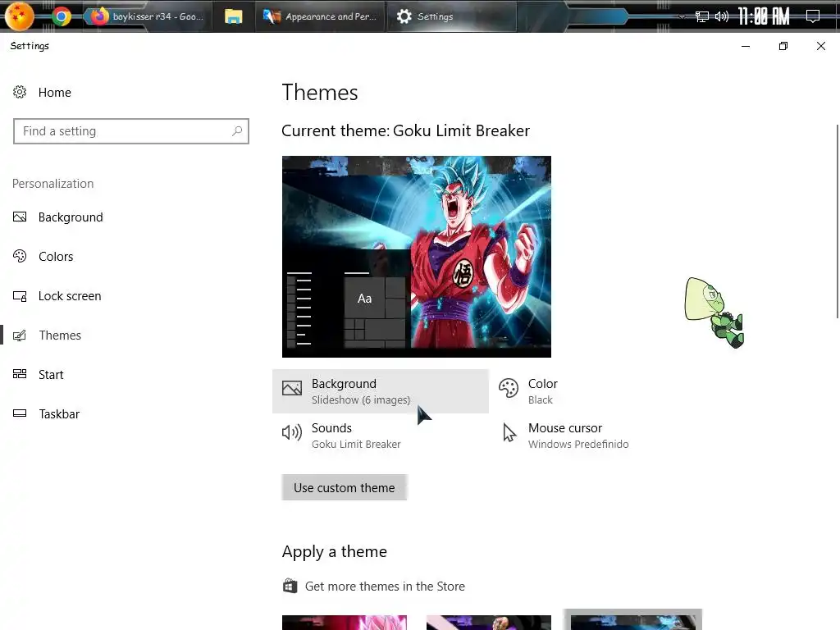Open the Start orb in the taskbar
Screen dimensions: 840x630
click(20, 16)
